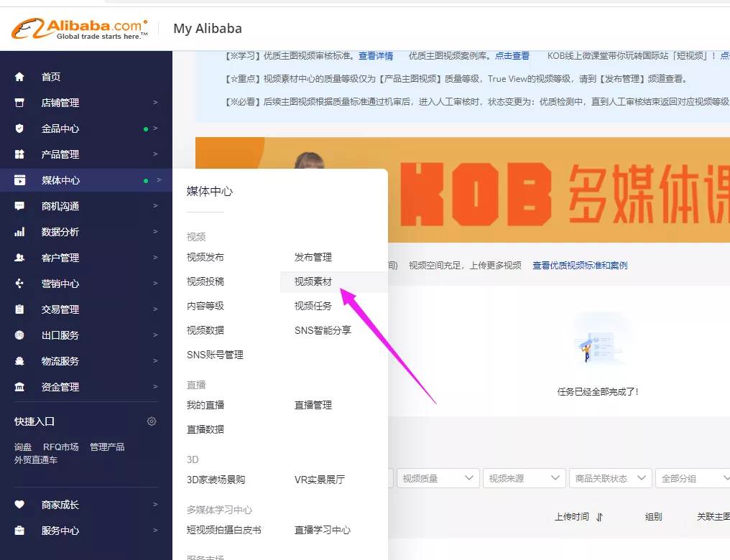Open 视频数据 menu entry
The image size is (730, 560).
pos(205,330)
